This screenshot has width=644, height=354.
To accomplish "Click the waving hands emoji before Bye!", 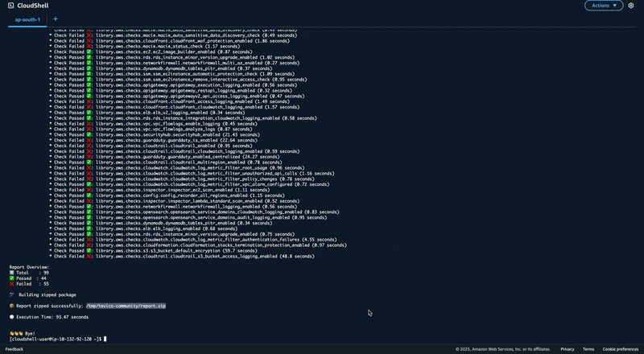I will pos(15,333).
